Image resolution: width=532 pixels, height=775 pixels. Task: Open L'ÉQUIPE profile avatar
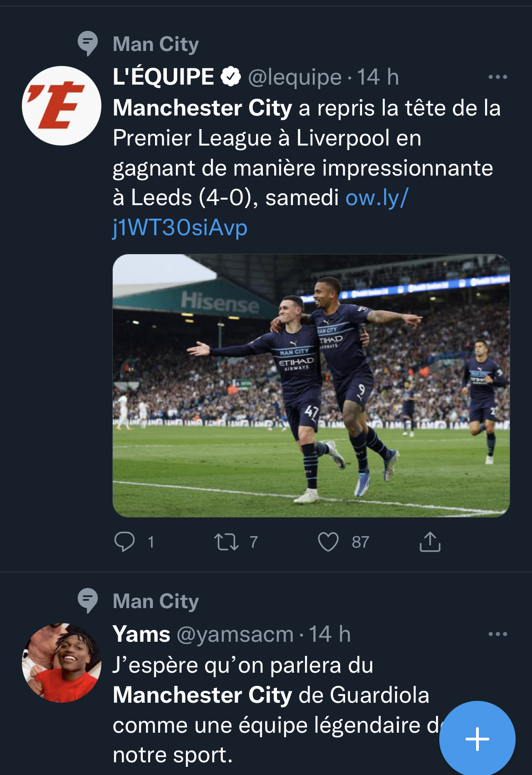61,106
